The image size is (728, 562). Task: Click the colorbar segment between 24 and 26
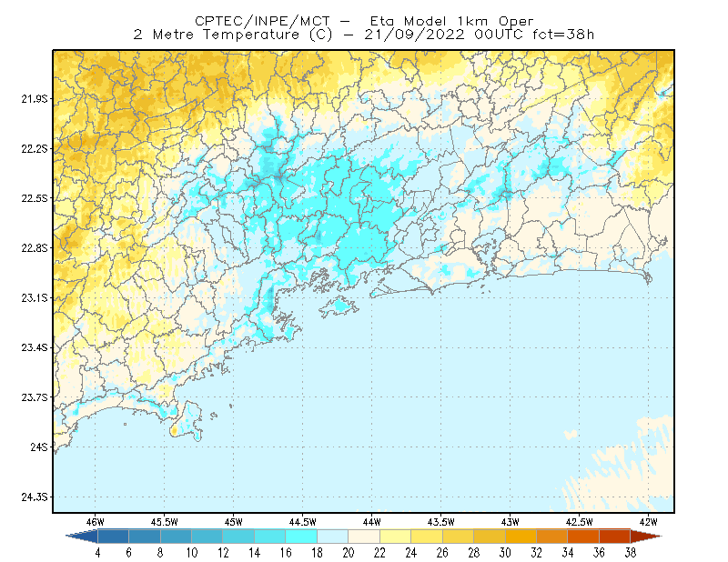coord(427,537)
